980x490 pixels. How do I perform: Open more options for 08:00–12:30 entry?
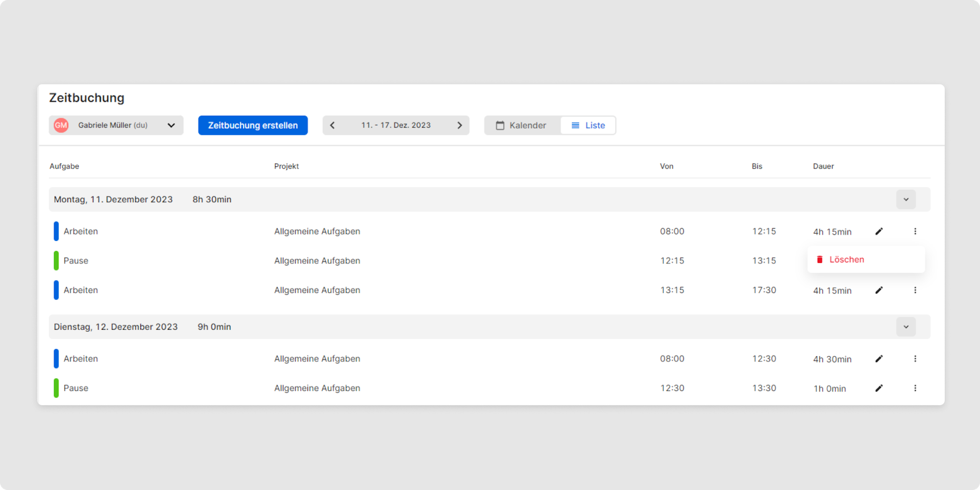[x=915, y=359]
